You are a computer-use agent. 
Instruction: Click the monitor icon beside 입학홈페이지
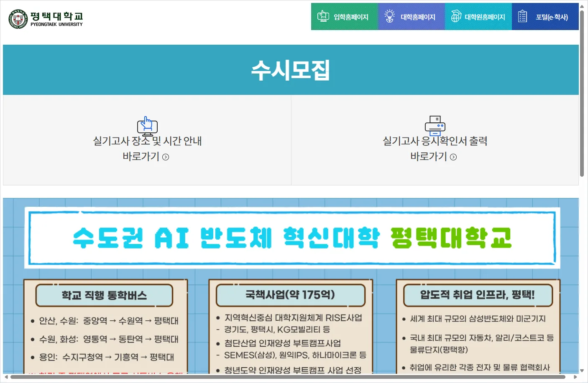(323, 16)
